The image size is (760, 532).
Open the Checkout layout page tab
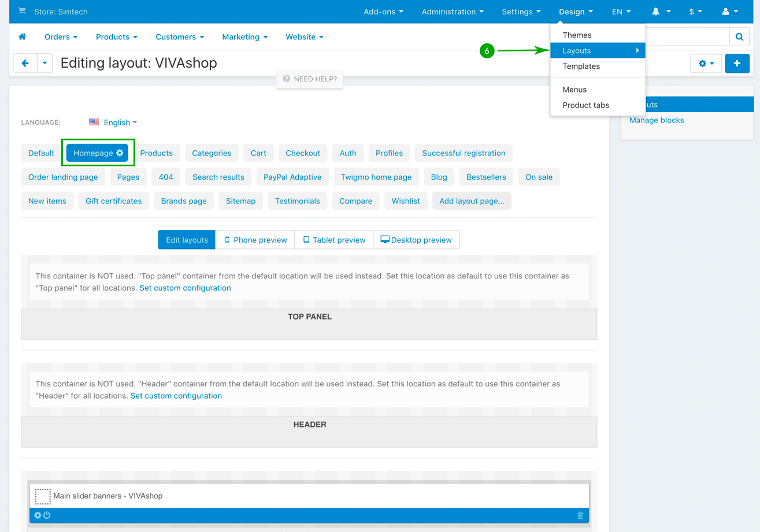(303, 153)
